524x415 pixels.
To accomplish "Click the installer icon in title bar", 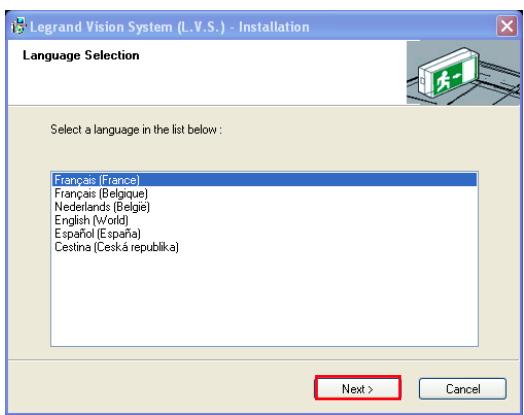I will pos(18,26).
